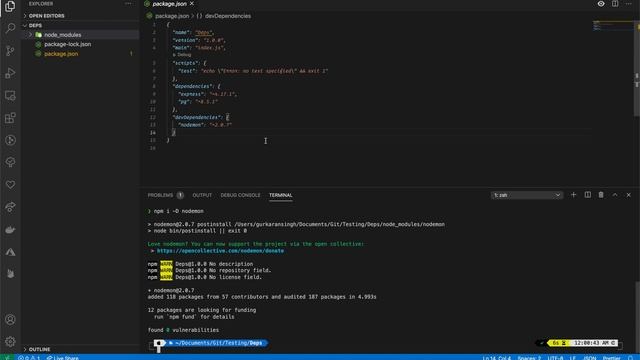
Task: Maximize the panel size with chevron-up
Action: (x=615, y=195)
